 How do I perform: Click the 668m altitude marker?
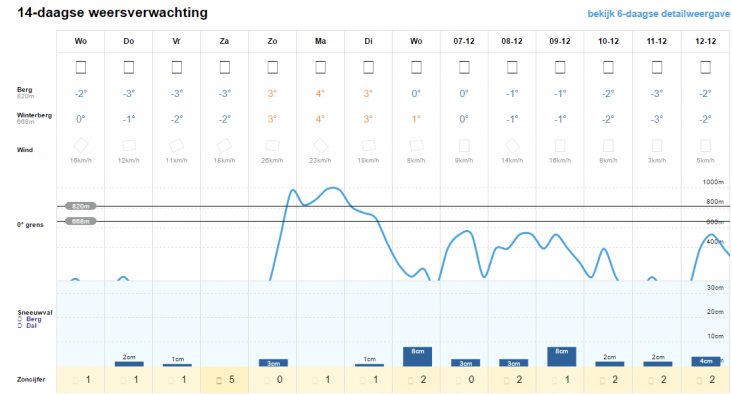pyautogui.click(x=81, y=221)
